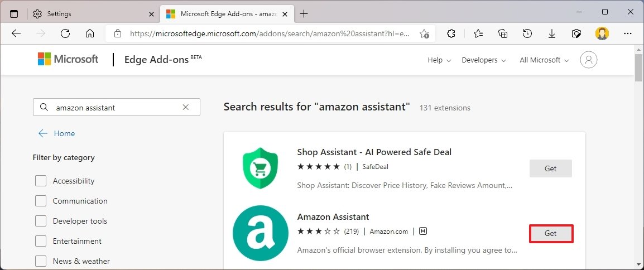The height and width of the screenshot is (270, 644).
Task: Open the Favorites list icon
Action: tap(478, 33)
